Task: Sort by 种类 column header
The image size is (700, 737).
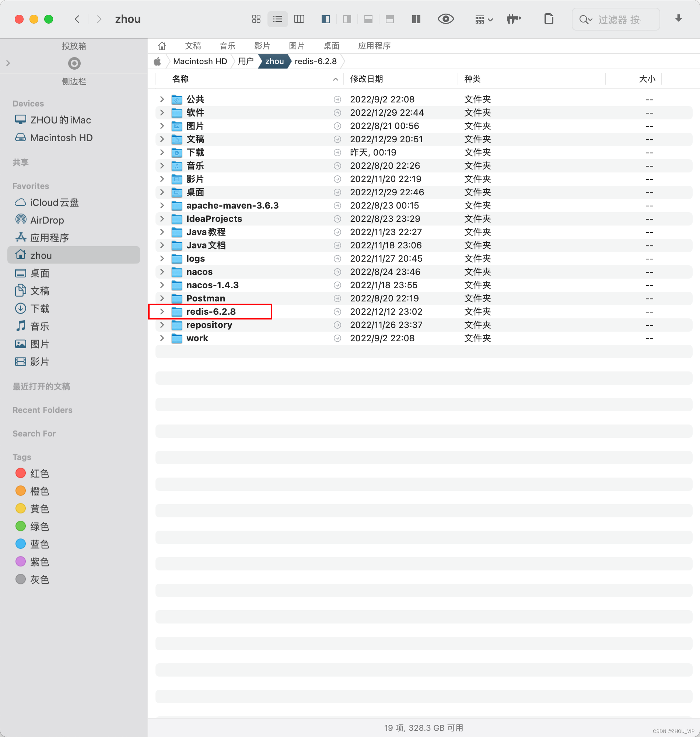Action: click(472, 79)
